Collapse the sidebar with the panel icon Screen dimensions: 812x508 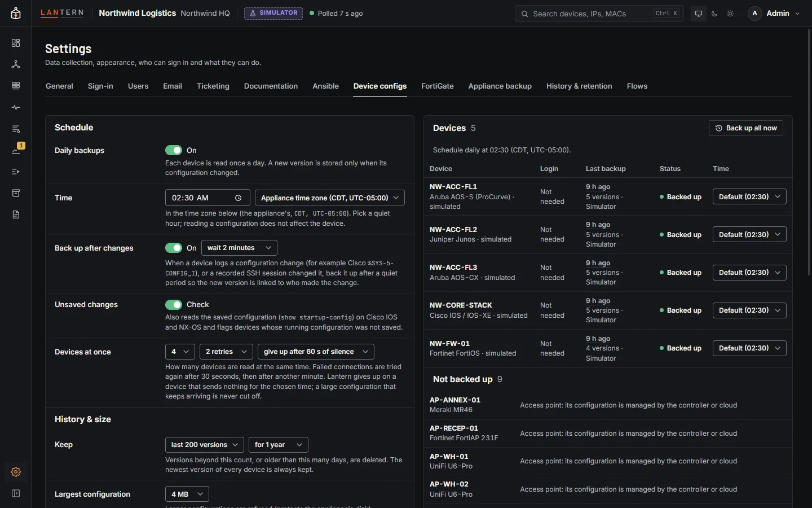[16, 493]
